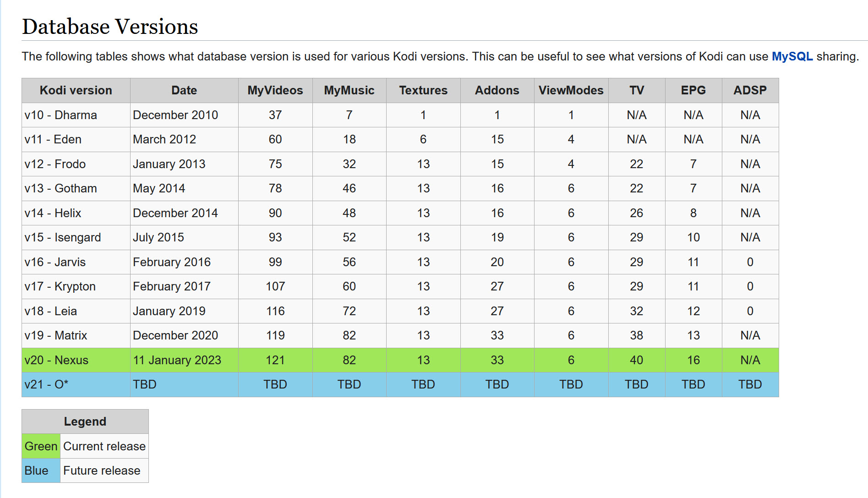Select the Kodi version column header
The width and height of the screenshot is (868, 498).
click(x=76, y=90)
